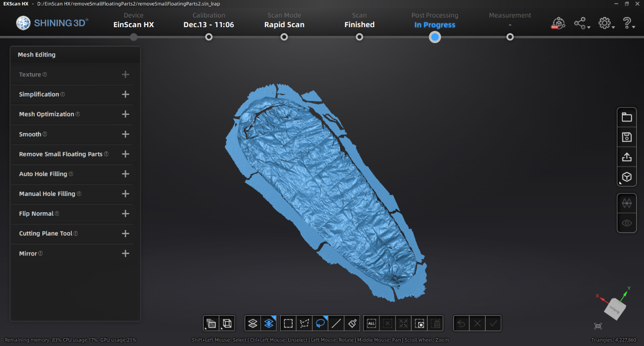Select all data with ALL icon
The height and width of the screenshot is (346, 644).
click(x=372, y=323)
